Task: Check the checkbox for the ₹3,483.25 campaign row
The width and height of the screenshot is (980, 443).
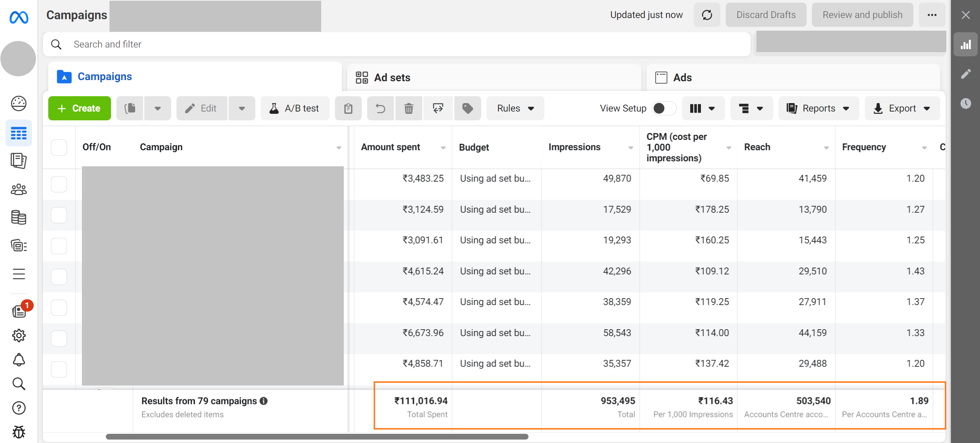Action: [x=59, y=184]
